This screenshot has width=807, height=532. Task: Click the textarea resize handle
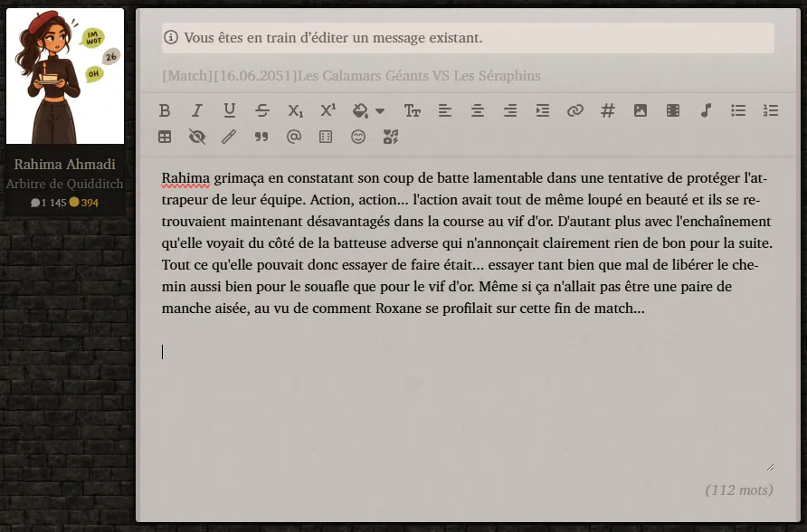pyautogui.click(x=770, y=467)
